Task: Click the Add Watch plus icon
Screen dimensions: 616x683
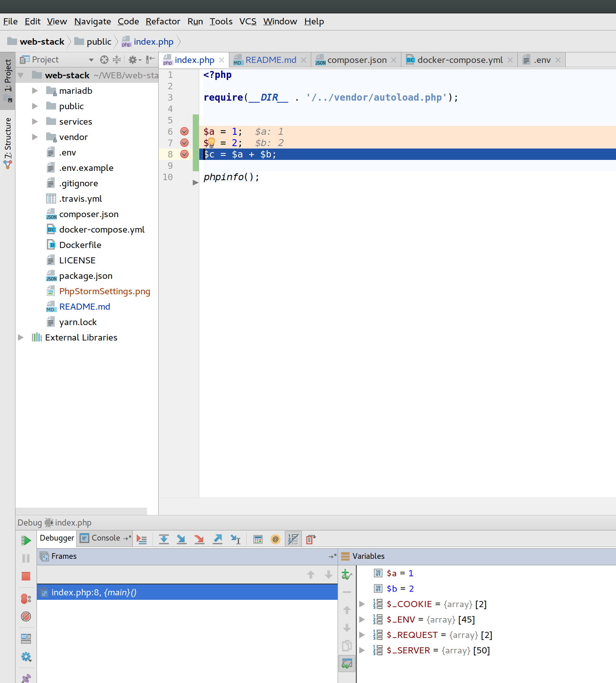Action: tap(347, 574)
